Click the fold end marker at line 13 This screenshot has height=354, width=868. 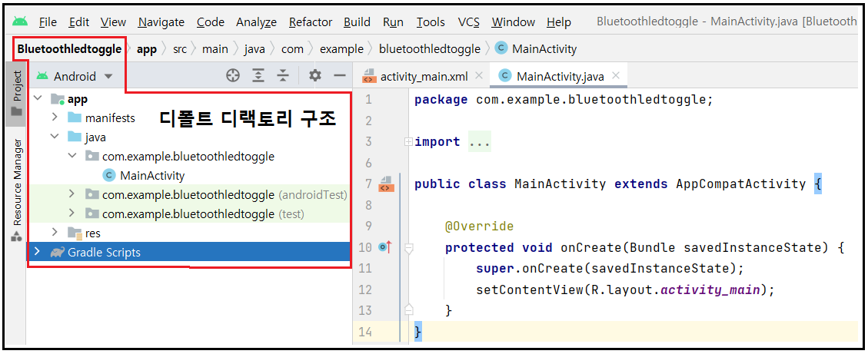[x=408, y=309]
